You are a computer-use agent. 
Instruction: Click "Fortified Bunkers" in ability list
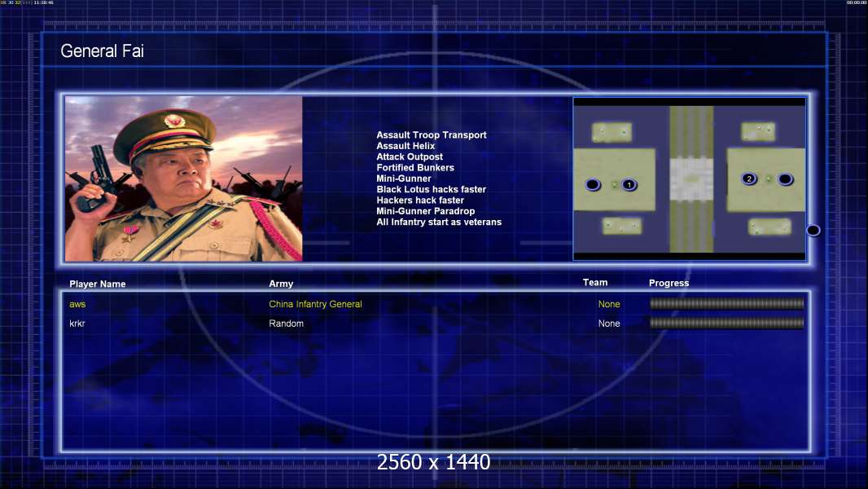click(x=415, y=168)
